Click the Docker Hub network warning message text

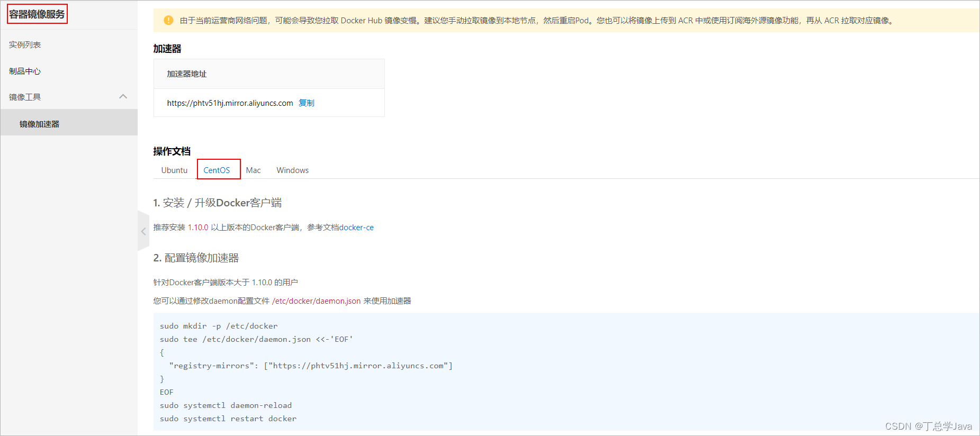coord(538,20)
